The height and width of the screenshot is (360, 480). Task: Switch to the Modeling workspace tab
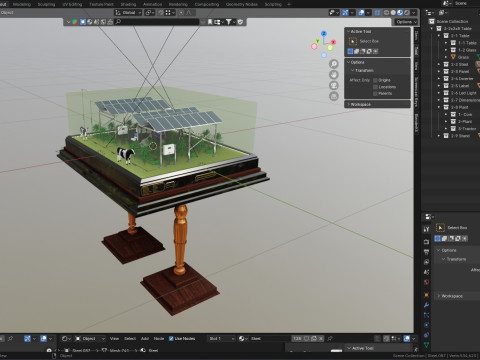[22, 4]
